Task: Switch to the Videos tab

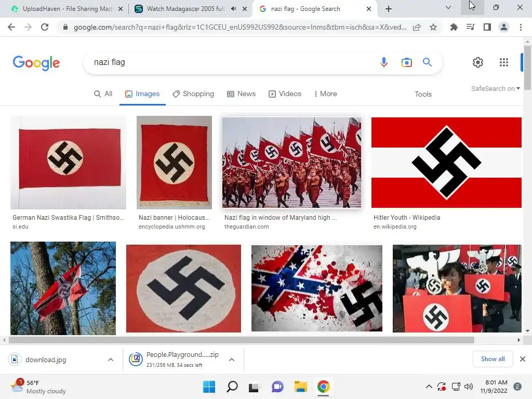Action: [x=285, y=94]
